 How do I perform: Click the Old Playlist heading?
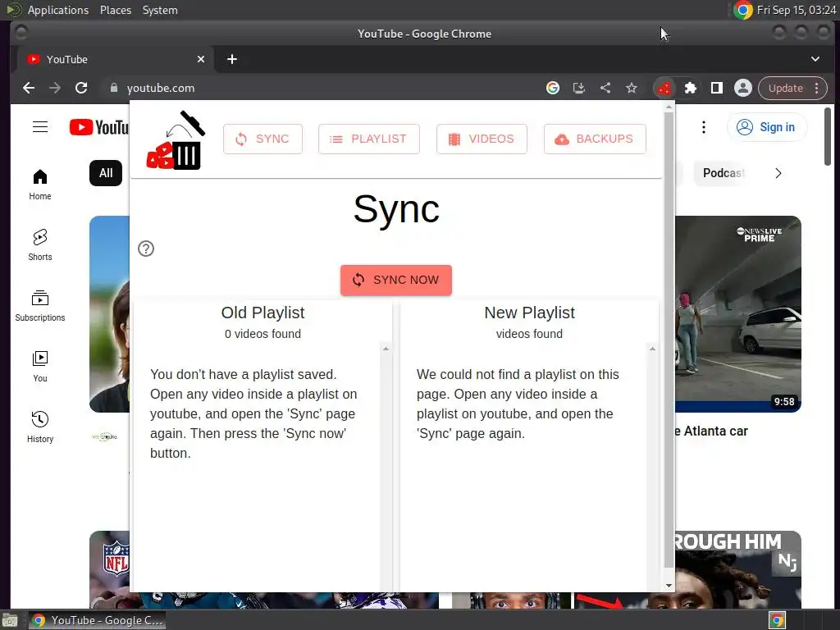click(x=263, y=313)
